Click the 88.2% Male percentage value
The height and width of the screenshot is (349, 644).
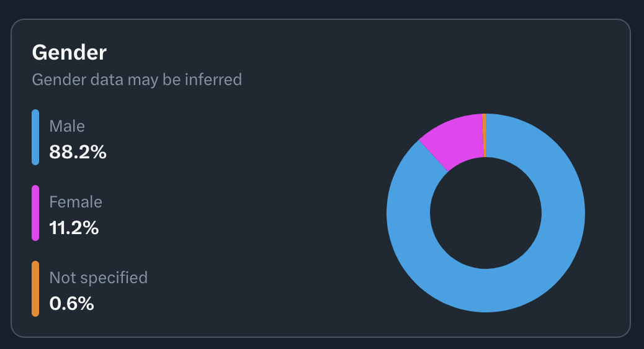(x=78, y=152)
